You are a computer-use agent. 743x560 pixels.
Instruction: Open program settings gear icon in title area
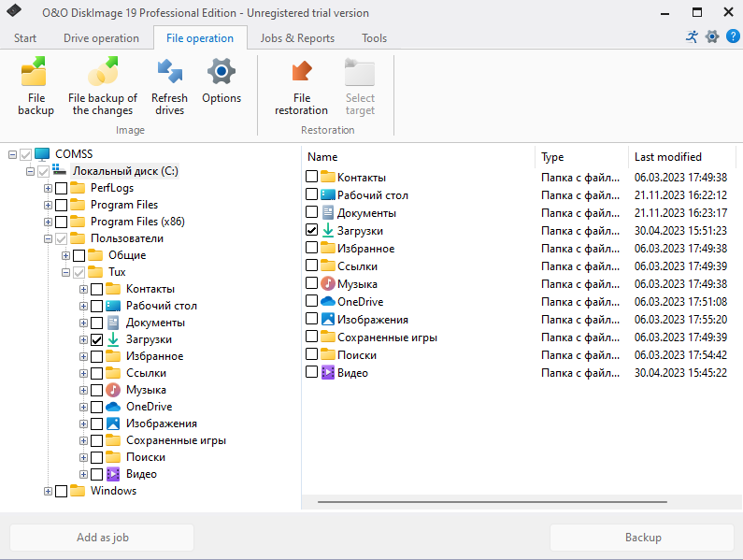pos(712,36)
